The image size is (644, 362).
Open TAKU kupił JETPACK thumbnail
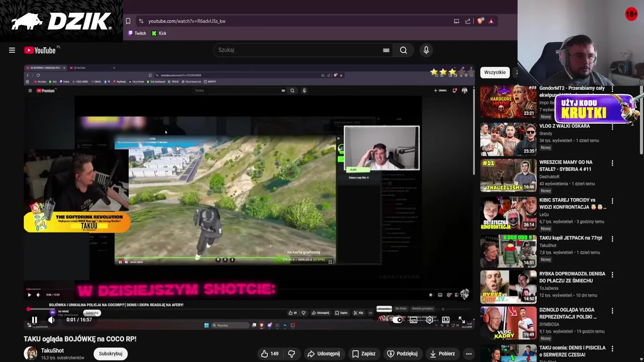pos(508,251)
